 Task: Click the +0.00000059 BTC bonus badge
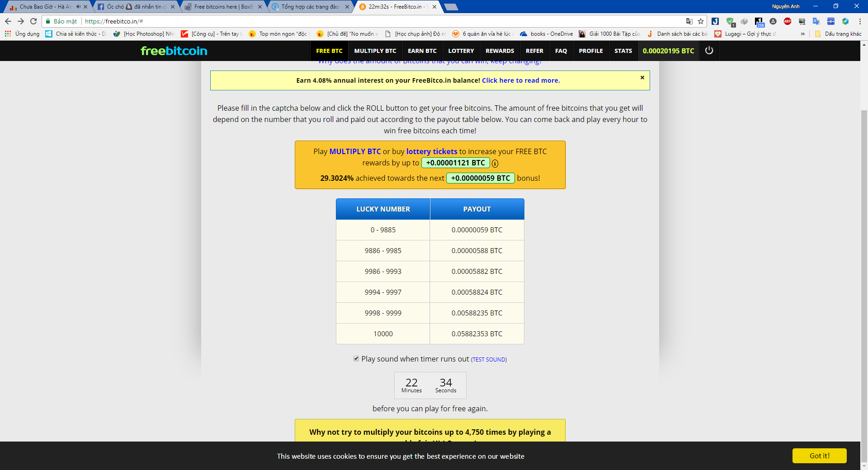(x=481, y=178)
